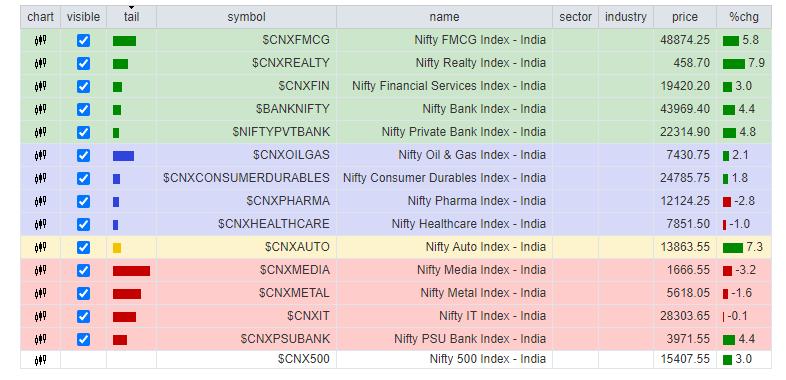Open chart icon for $CNXREALTY row
This screenshot has width=786, height=380.
41,63
